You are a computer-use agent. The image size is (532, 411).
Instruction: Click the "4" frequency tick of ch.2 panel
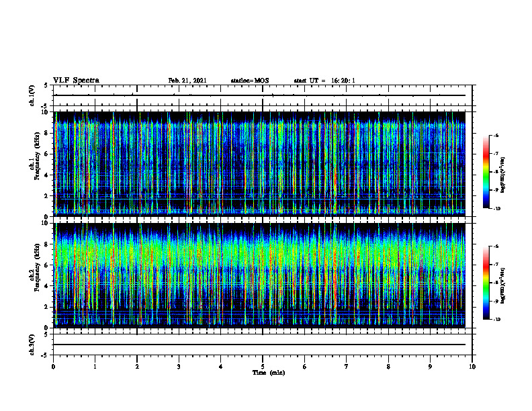[47, 286]
